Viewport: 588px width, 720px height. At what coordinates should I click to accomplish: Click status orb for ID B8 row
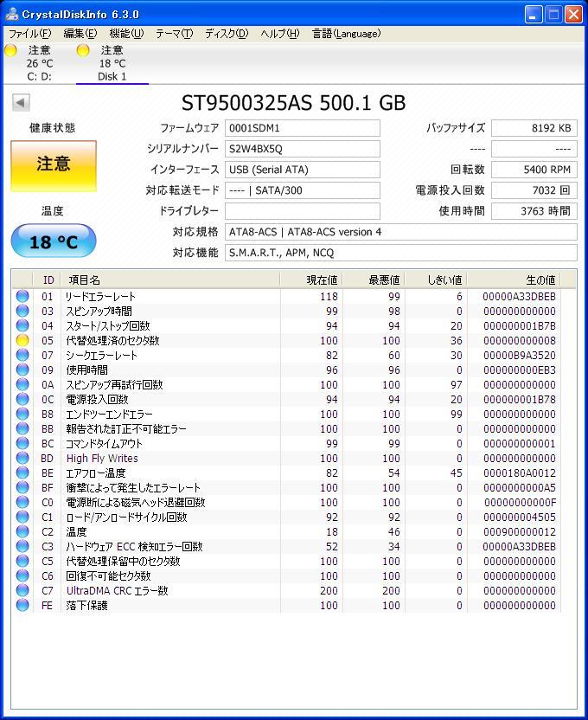22,414
